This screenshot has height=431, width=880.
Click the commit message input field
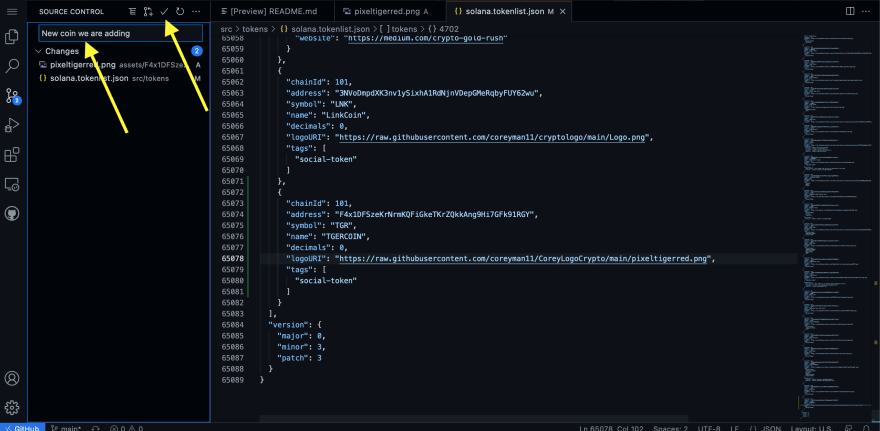(120, 33)
